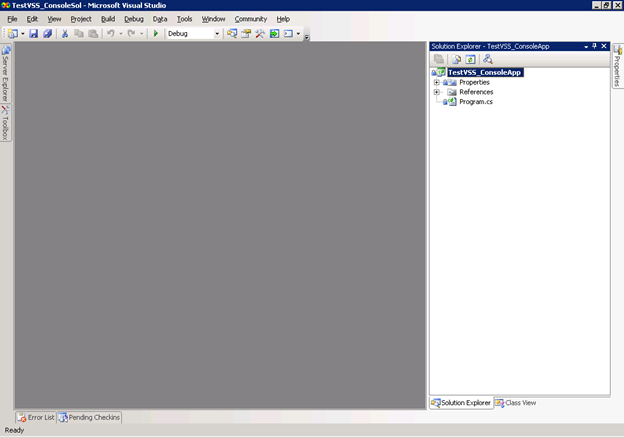Click the Save All toolbar icon
Screen dimensions: 624x438
[47, 34]
